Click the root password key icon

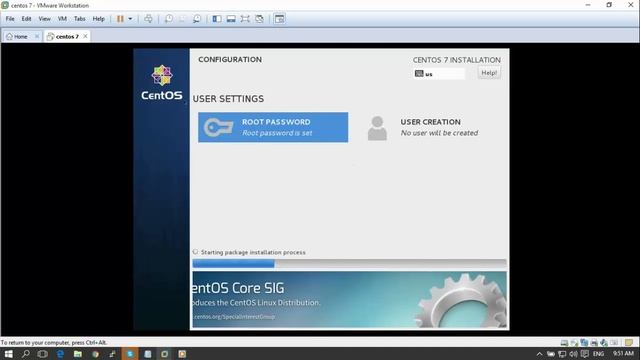pyautogui.click(x=218, y=128)
